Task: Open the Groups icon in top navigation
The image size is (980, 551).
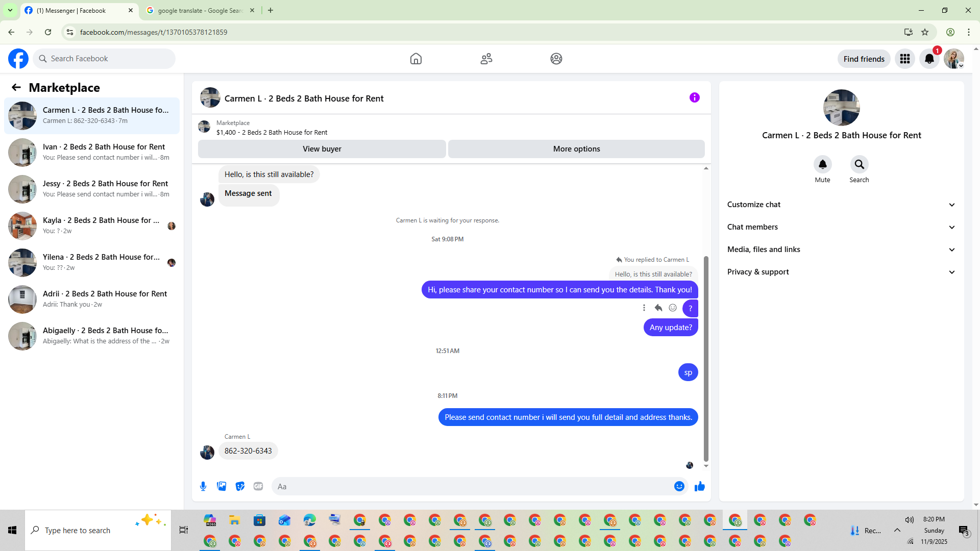Action: pyautogui.click(x=556, y=59)
